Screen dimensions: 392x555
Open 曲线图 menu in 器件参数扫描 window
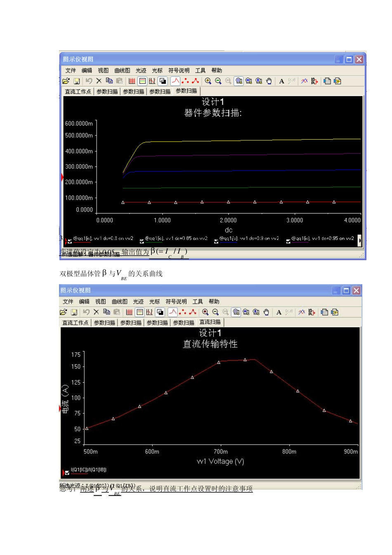(x=122, y=71)
